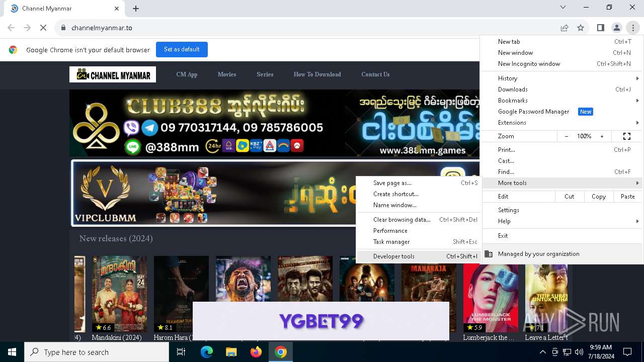Open Downloads from Chrome menu

(562, 89)
